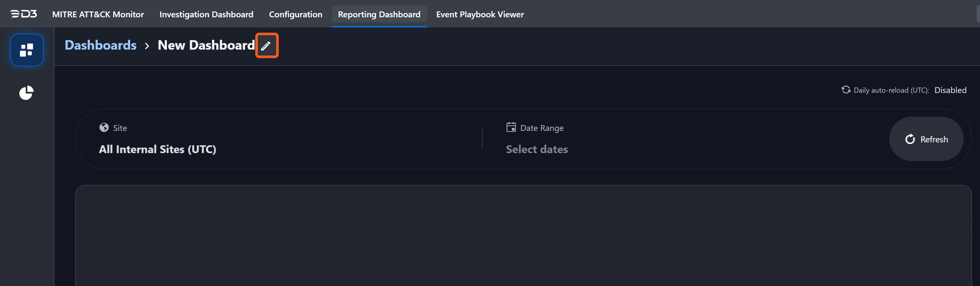Click the pencil icon to rename dashboard
980x286 pixels.
pyautogui.click(x=266, y=46)
